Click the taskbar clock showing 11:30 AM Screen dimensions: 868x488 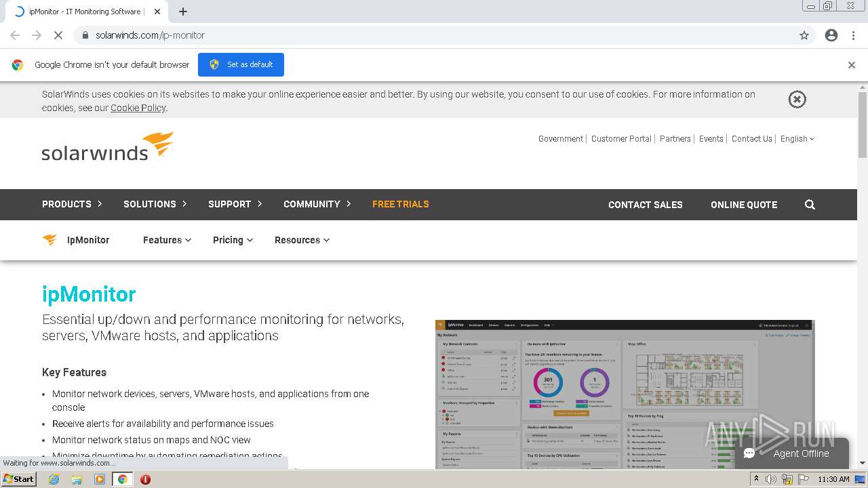[x=833, y=479]
